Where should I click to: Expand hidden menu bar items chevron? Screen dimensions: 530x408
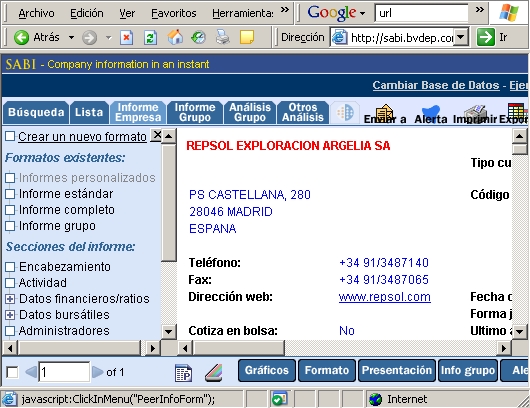pos(285,9)
